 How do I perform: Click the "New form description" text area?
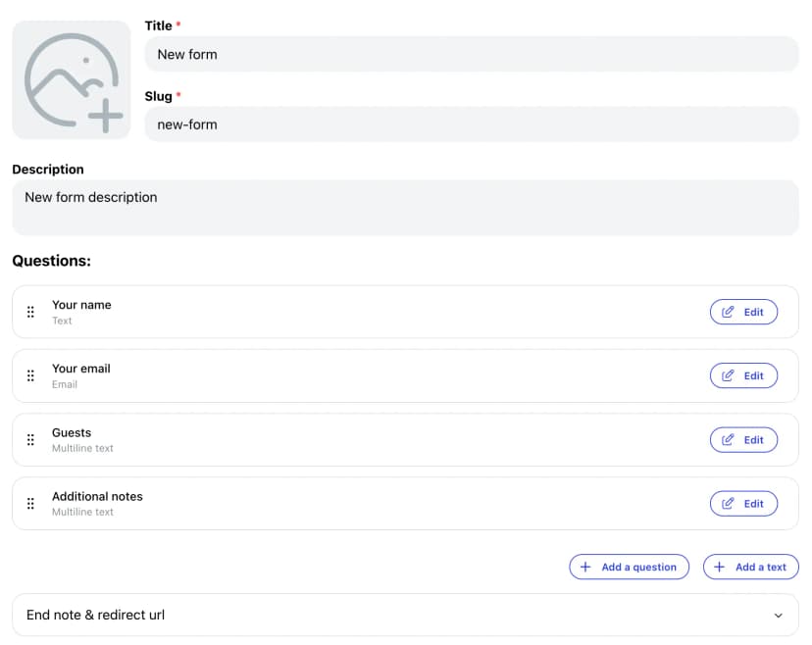tap(405, 207)
